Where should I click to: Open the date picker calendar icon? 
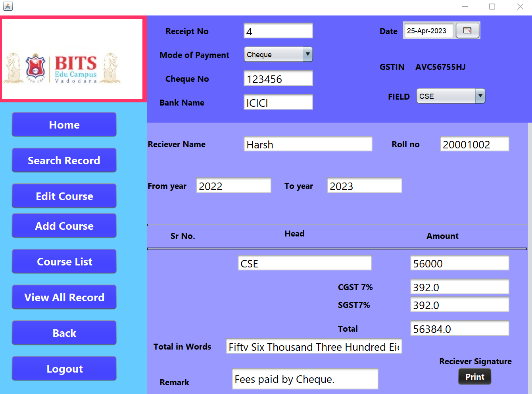pos(467,30)
